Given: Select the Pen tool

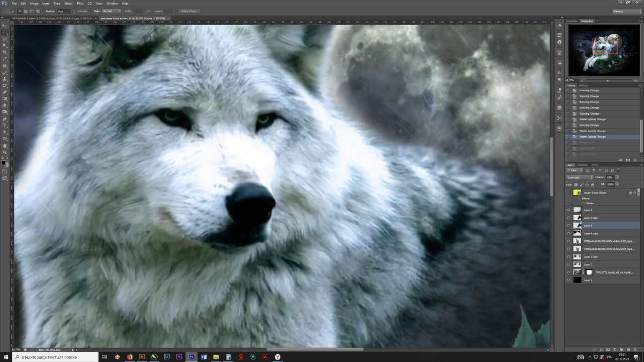Looking at the screenshot, I should (5, 119).
